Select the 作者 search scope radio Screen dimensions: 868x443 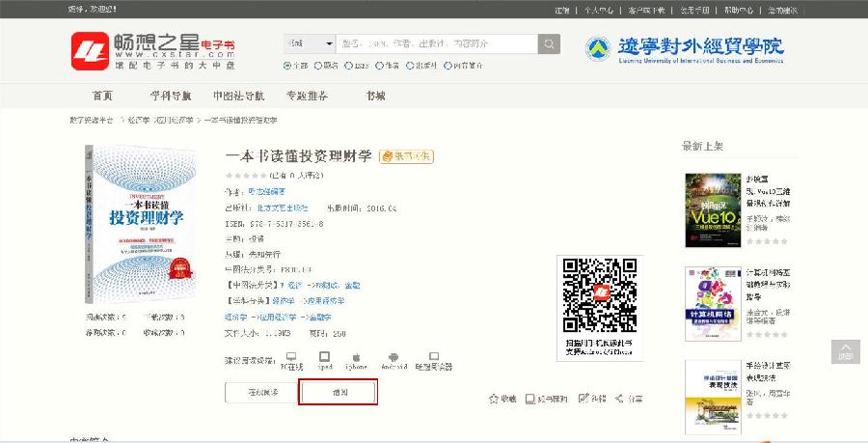point(380,66)
